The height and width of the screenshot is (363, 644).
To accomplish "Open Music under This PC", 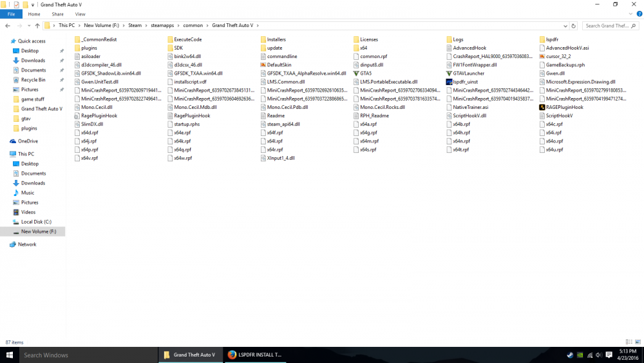I will [24, 193].
